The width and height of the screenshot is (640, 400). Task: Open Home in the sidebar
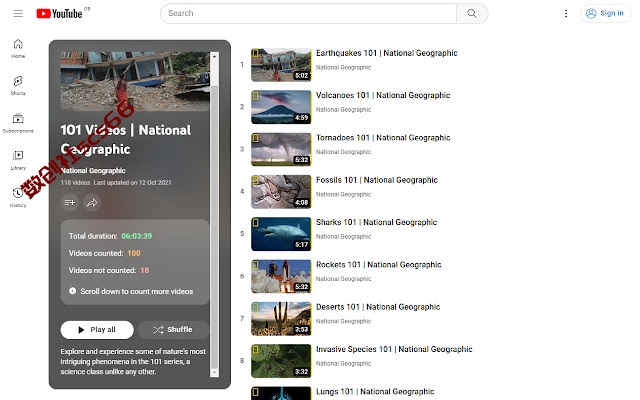pyautogui.click(x=18, y=48)
